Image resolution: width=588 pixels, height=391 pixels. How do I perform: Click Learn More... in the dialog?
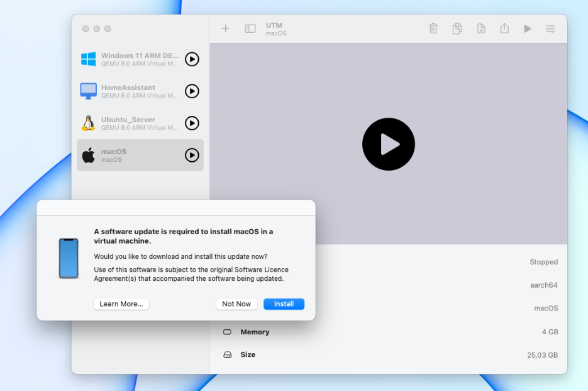pyautogui.click(x=121, y=304)
